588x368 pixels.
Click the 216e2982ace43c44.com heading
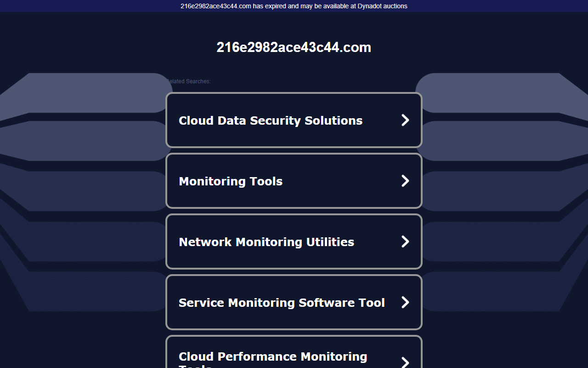pyautogui.click(x=294, y=47)
